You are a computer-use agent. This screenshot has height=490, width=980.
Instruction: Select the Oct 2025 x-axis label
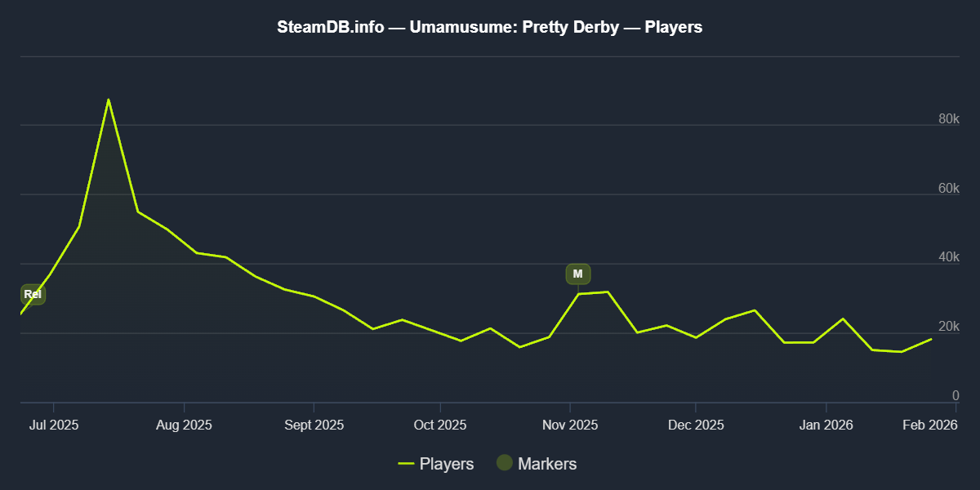[439, 425]
